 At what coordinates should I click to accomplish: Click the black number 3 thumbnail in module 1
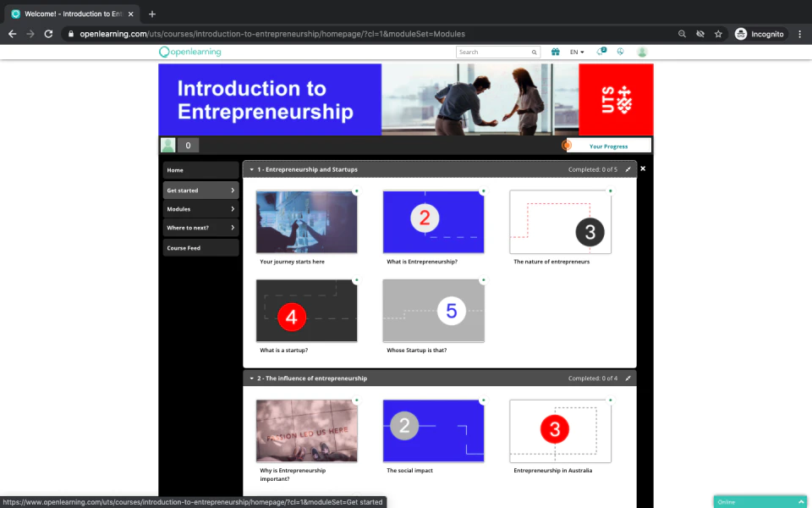click(x=560, y=222)
